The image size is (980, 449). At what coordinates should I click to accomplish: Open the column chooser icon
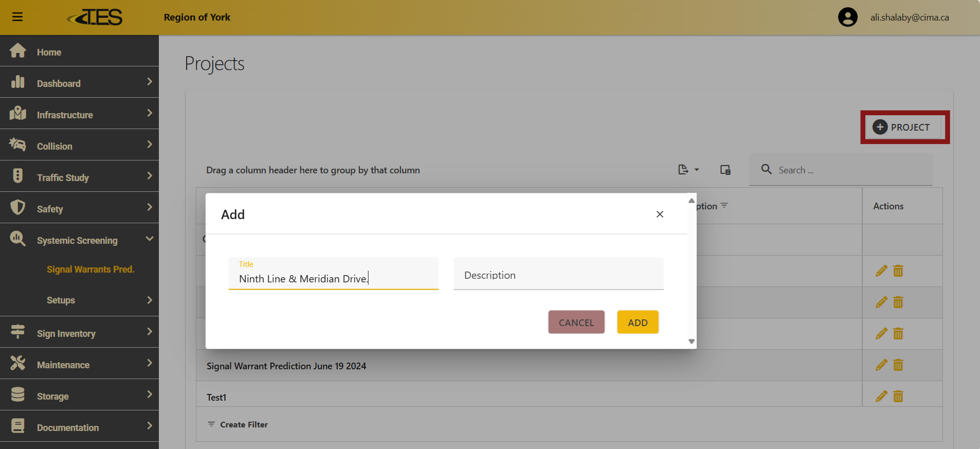[x=725, y=170]
